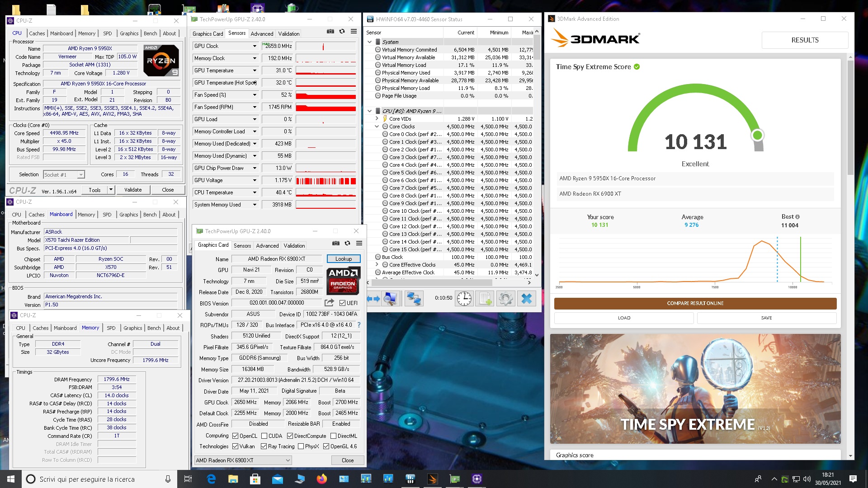Toggle the UEFI checkbox
Viewport: 868px width, 488px height.
(x=342, y=303)
